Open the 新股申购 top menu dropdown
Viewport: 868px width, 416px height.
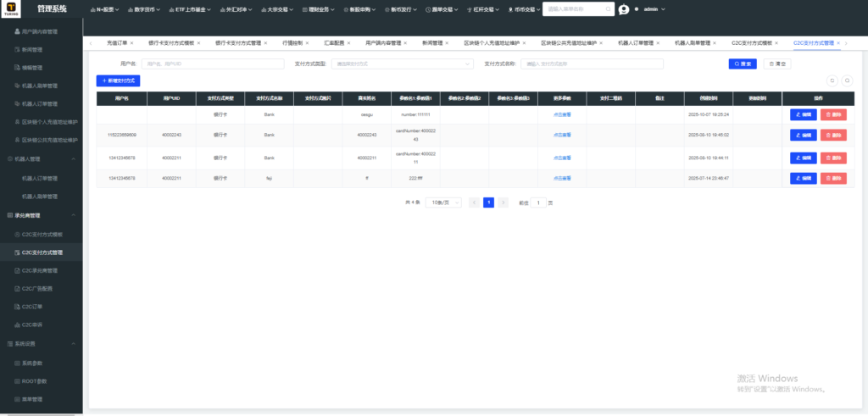360,9
